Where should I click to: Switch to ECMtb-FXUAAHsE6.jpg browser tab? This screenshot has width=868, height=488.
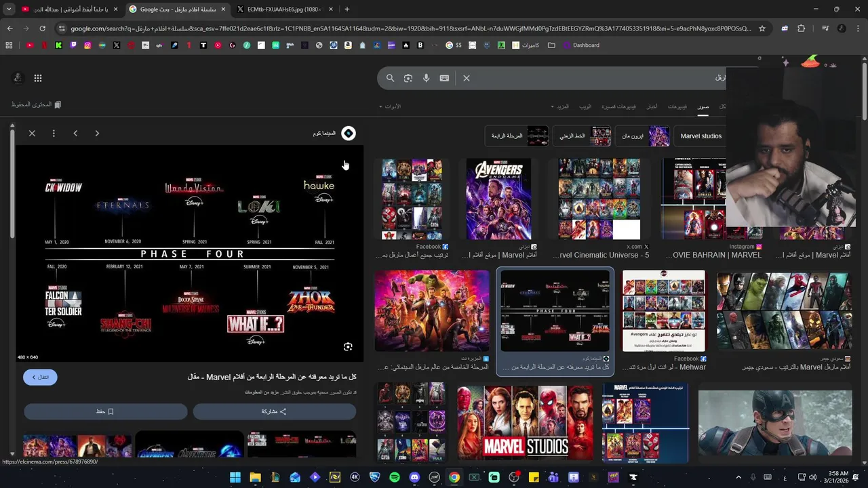coord(284,9)
